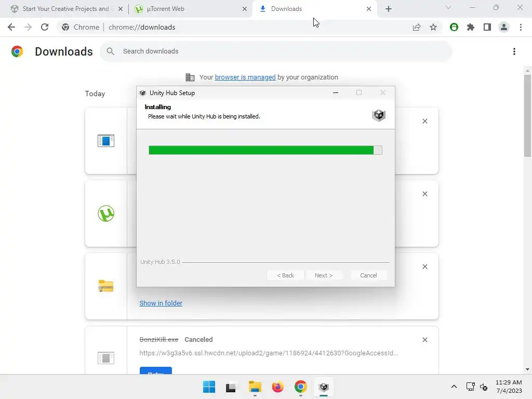This screenshot has width=532, height=399.
Task: Open the browser is managed link
Action: (x=245, y=77)
